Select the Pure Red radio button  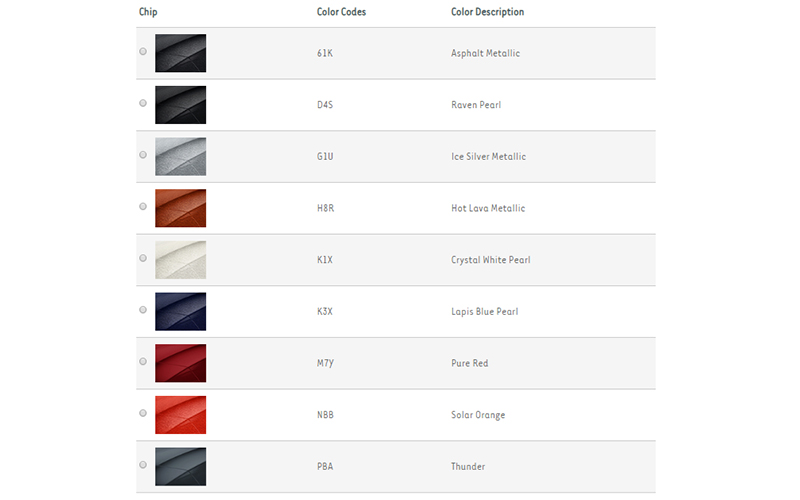143,361
